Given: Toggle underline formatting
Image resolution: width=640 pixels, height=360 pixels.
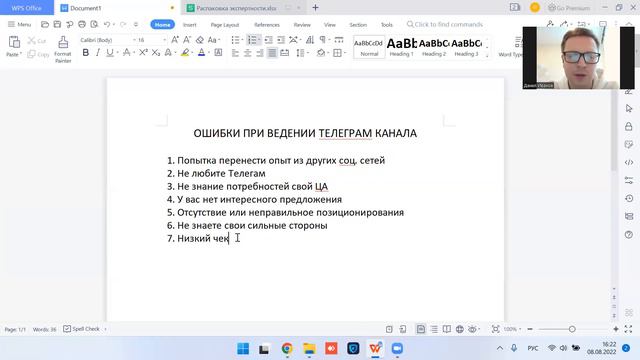Looking at the screenshot, I should pyautogui.click(x=109, y=53).
